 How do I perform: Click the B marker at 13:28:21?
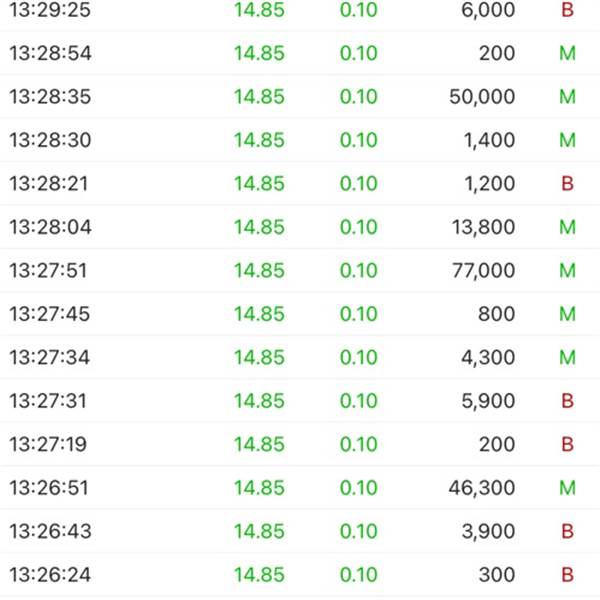click(x=567, y=183)
